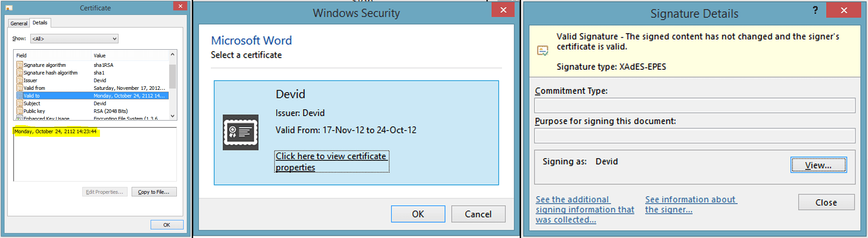Switch to the General tab
This screenshot has height=238, width=868.
tap(19, 23)
